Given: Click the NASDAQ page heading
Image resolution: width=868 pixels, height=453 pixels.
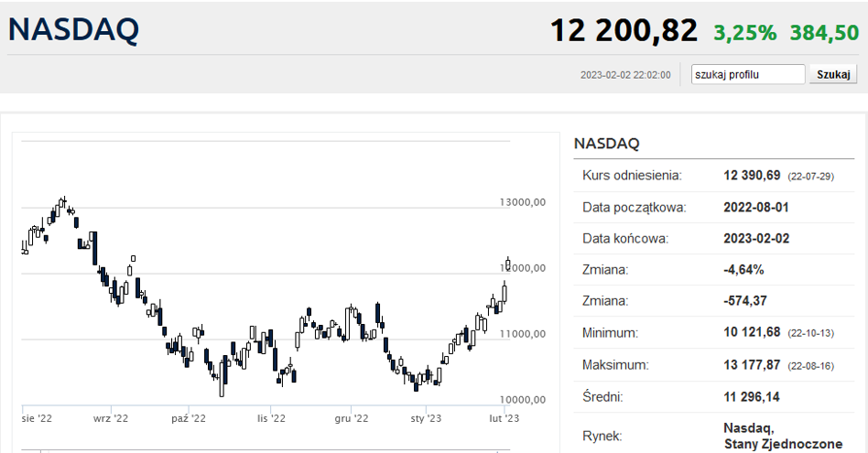Looking at the screenshot, I should (73, 29).
